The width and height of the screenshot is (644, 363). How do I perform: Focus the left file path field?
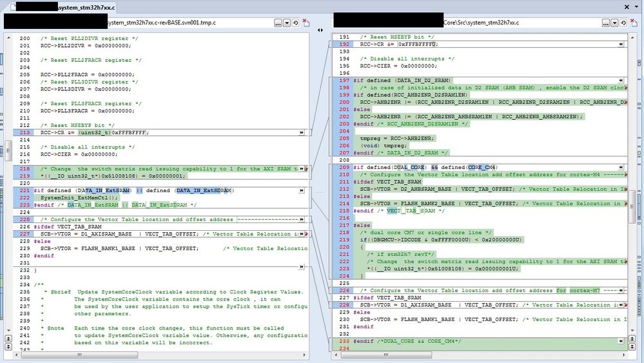140,23
